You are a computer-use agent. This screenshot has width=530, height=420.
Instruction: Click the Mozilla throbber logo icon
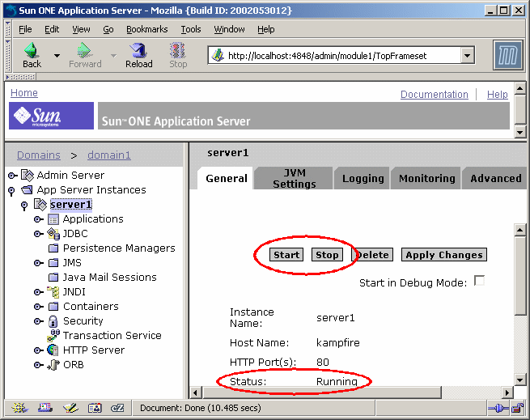click(508, 56)
